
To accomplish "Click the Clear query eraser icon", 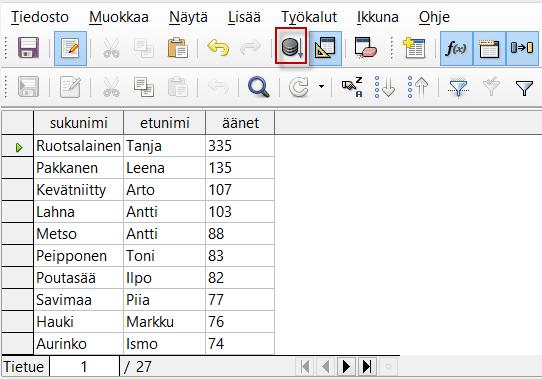I will click(366, 48).
